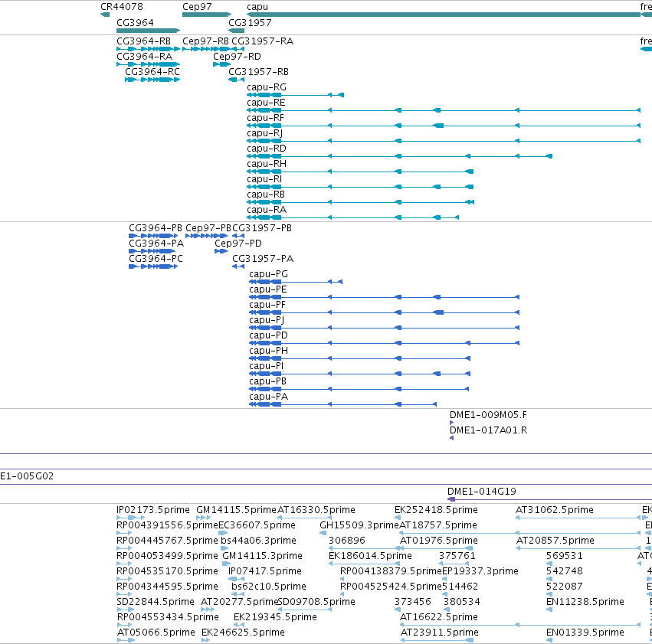Select EST AT31062.5prime
652x644 pixels.
pos(578,518)
